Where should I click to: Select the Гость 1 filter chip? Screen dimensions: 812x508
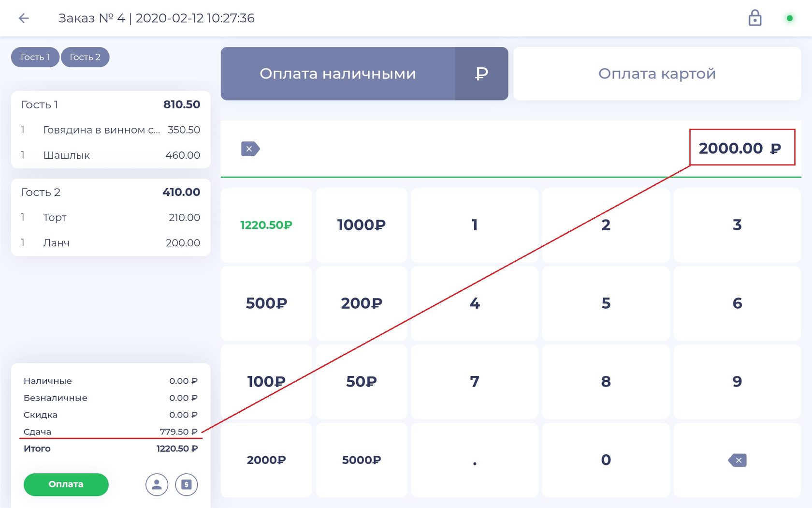[x=35, y=57]
